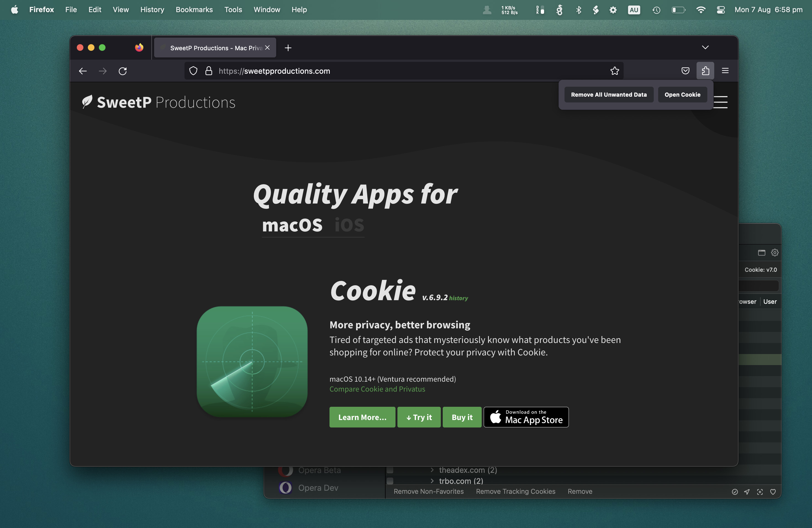Screen dimensions: 812x528
Task: Click the window layout icon in Cookie window
Action: (x=761, y=252)
